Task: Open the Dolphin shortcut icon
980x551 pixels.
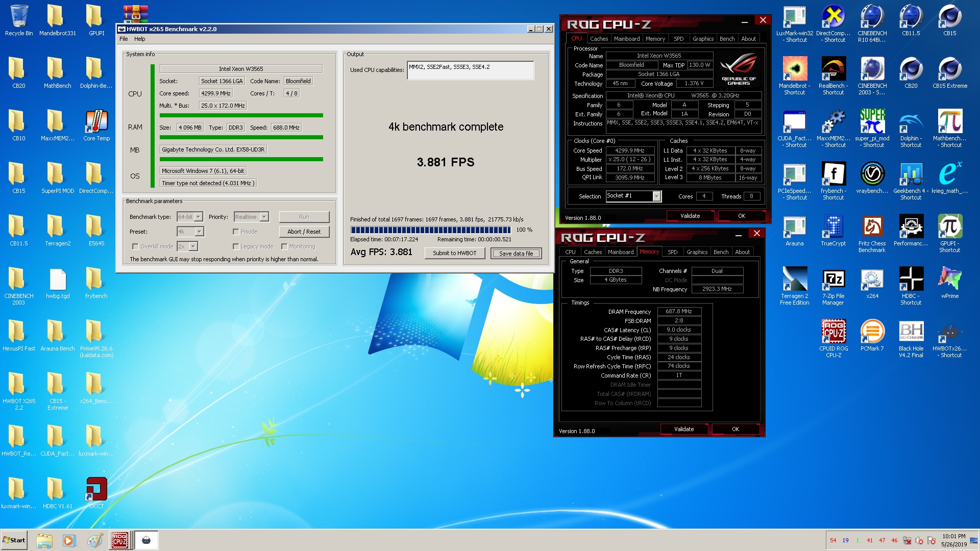Action: coord(911,129)
